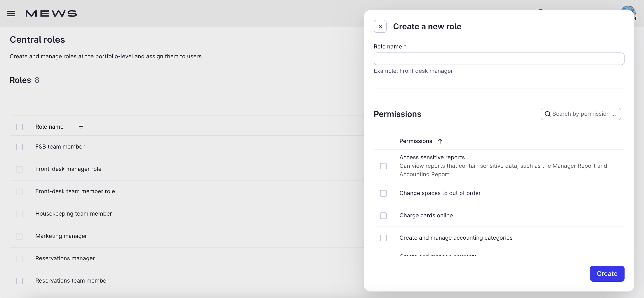Open the Reservations team member role
The image size is (644, 298).
(72, 281)
